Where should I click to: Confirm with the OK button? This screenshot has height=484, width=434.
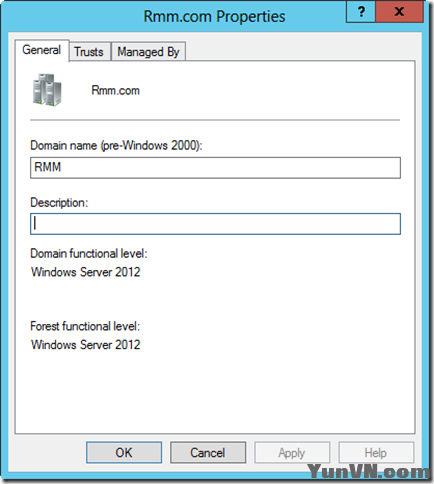(x=124, y=453)
